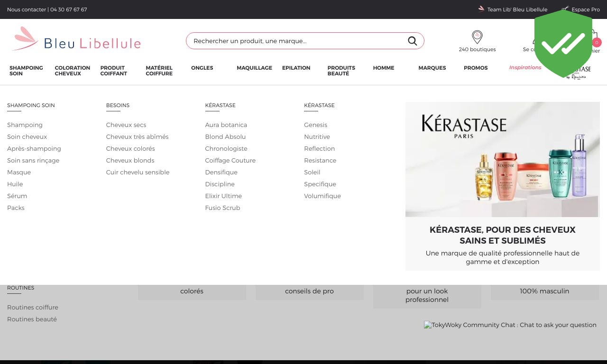This screenshot has height=364, width=607.
Task: Click the Shampoing Soin column heading
Action: coord(31,105)
